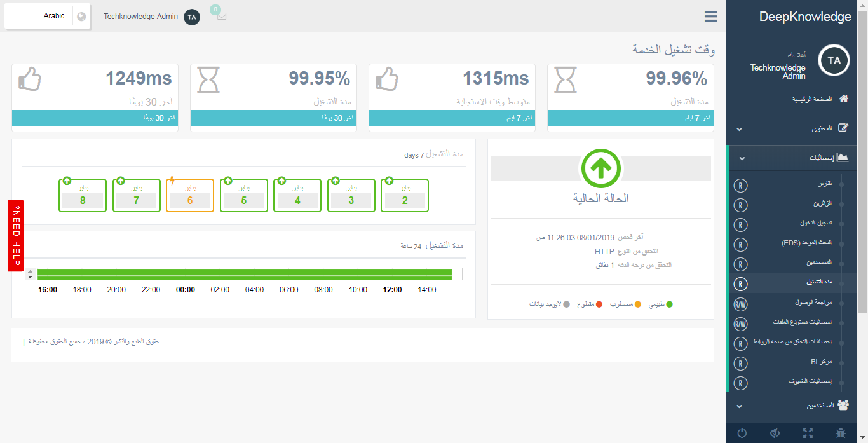Image resolution: width=868 pixels, height=443 pixels.
Task: Click the bug report icon in sidebar footer
Action: pyautogui.click(x=841, y=433)
